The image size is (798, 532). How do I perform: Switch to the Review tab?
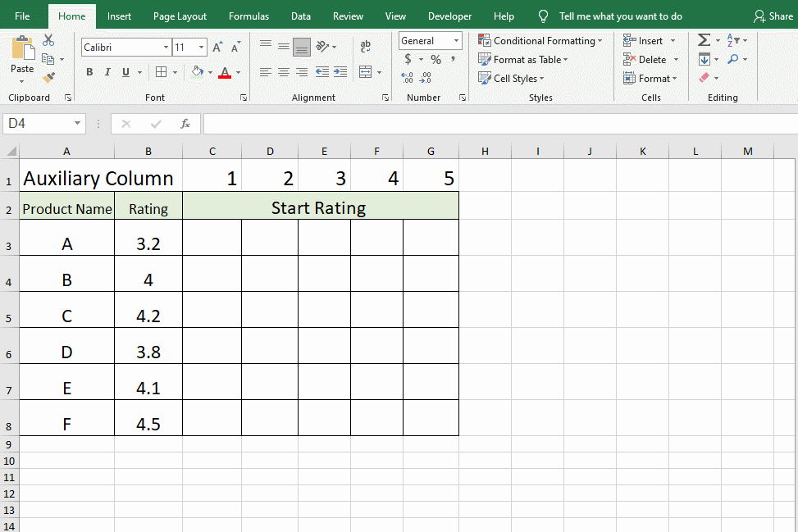348,16
